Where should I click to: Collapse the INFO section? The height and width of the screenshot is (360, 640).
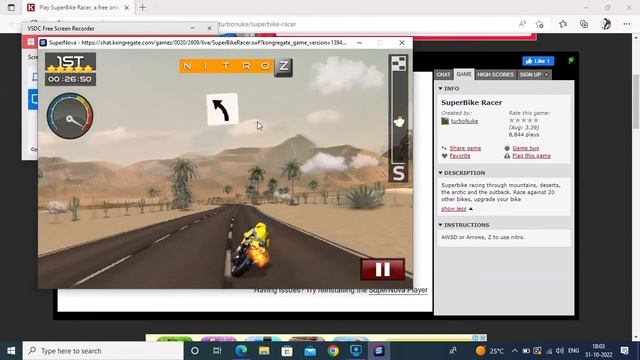(x=449, y=89)
